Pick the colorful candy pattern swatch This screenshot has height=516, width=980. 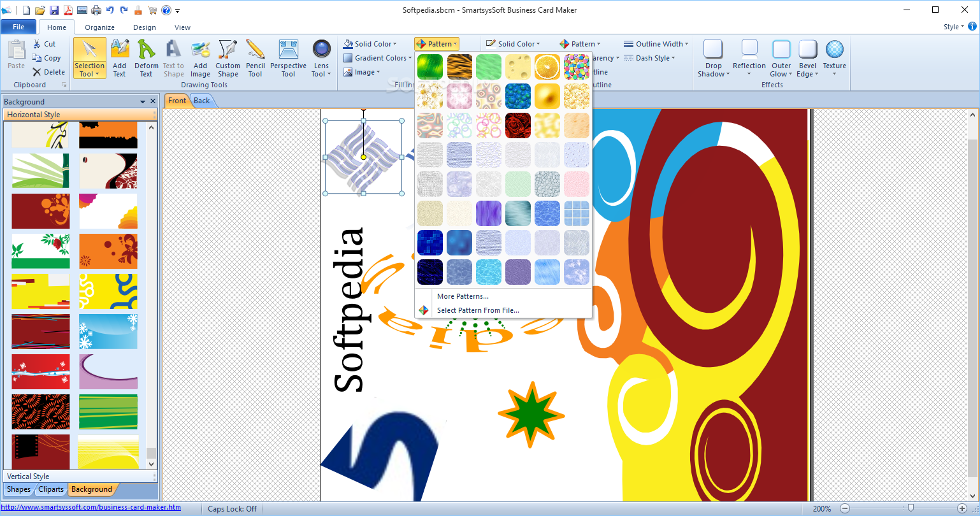click(x=577, y=67)
